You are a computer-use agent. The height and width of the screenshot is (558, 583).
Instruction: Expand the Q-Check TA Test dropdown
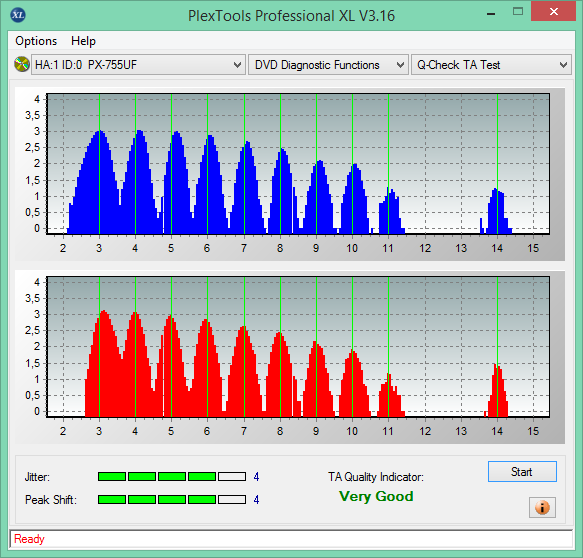491,65
